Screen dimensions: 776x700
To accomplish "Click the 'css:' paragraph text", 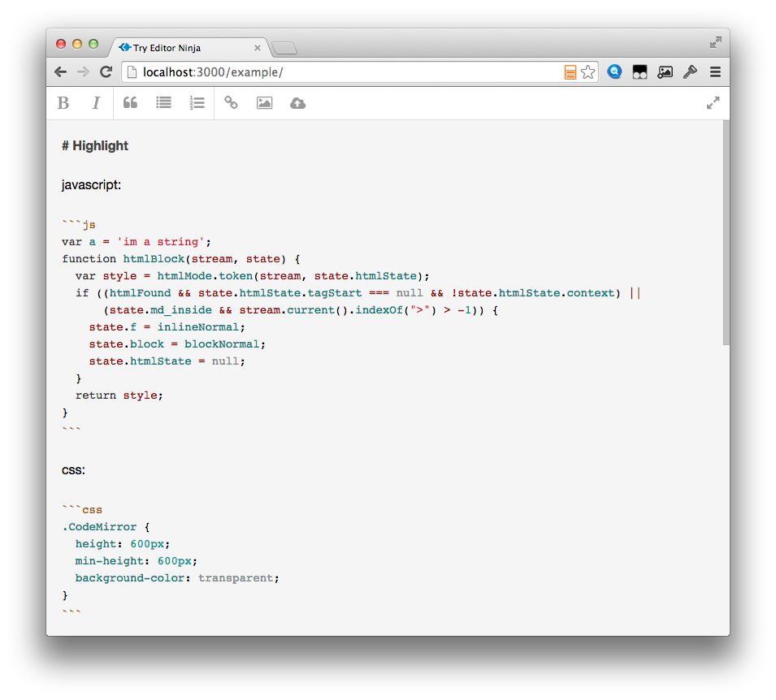I will click(x=73, y=470).
